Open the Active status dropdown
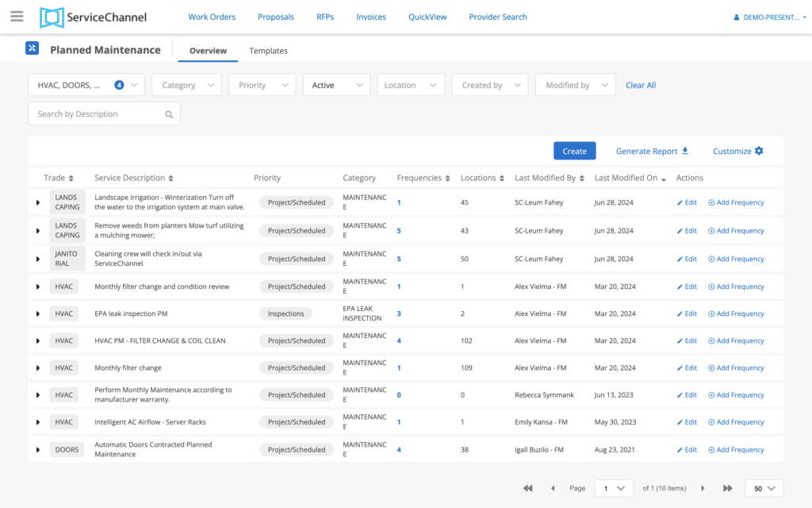 336,85
